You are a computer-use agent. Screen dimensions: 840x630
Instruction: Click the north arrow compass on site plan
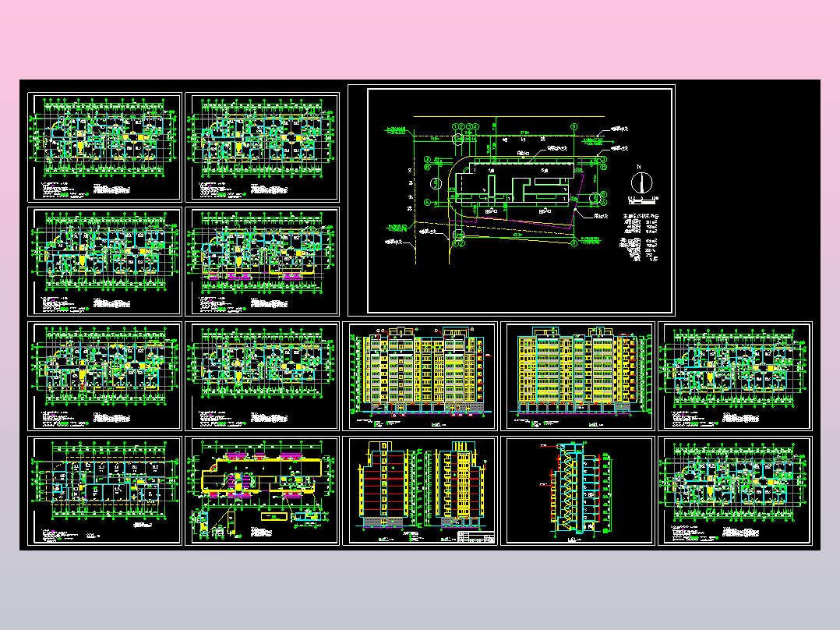[641, 182]
